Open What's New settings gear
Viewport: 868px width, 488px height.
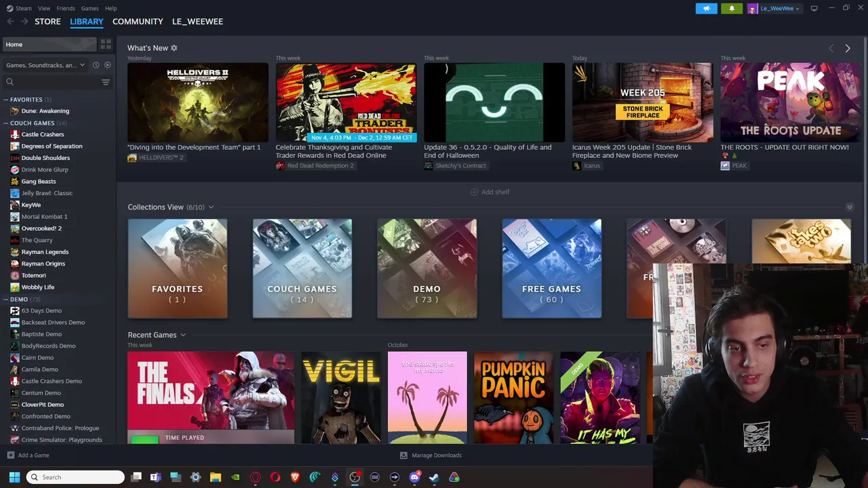coord(174,48)
